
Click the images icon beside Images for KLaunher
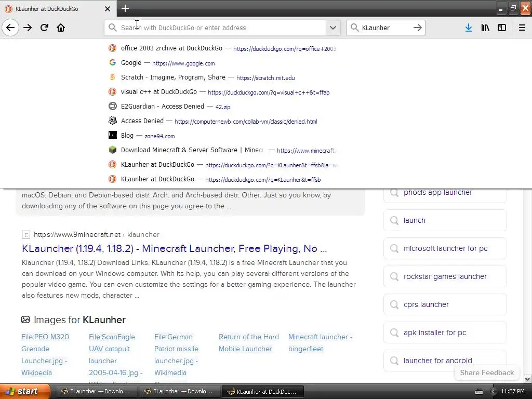tap(25, 320)
